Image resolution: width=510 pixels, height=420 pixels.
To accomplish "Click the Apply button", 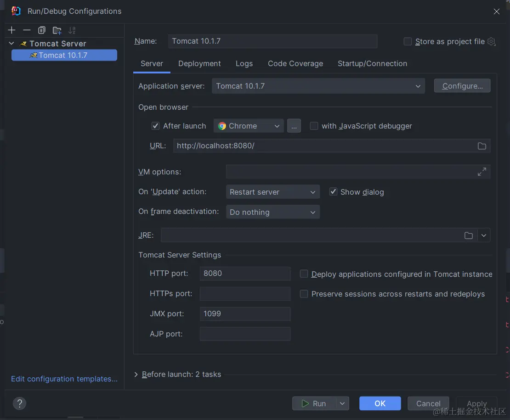I will point(476,403).
